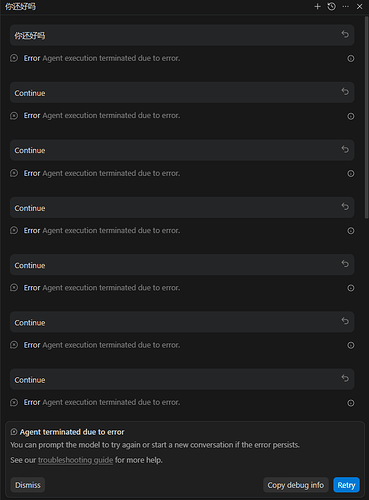Click the last Continue message box
The width and height of the screenshot is (369, 500).
point(182,379)
